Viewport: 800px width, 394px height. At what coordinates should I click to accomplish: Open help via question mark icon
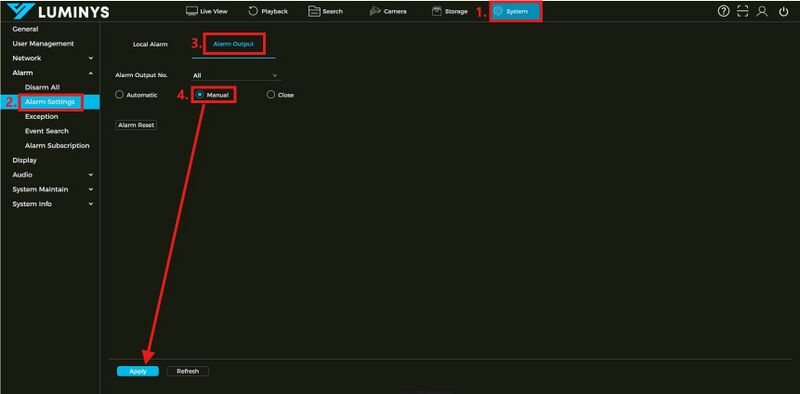723,11
